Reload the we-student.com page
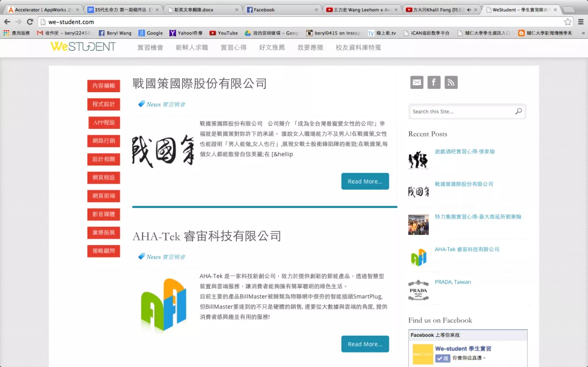The image size is (588, 367). (30, 22)
